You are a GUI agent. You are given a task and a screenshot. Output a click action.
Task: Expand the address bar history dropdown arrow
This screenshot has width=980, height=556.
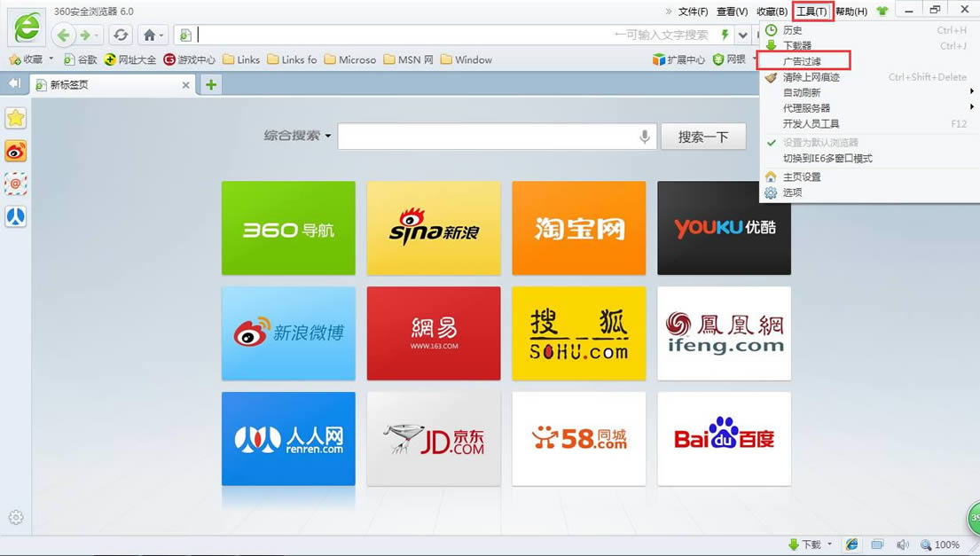click(x=742, y=35)
